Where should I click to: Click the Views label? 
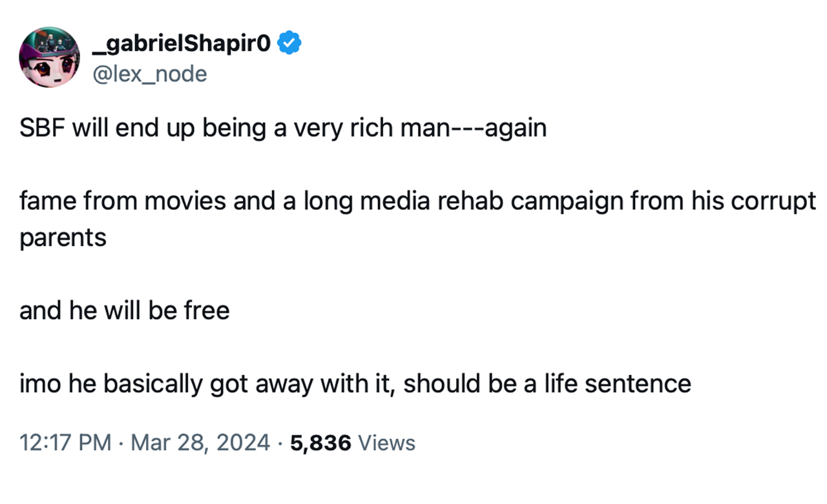[x=386, y=443]
